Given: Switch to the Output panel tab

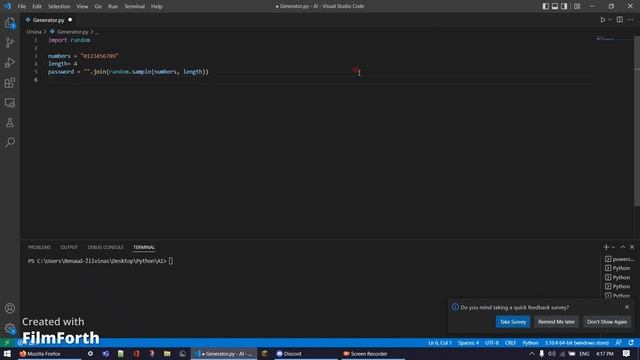Looking at the screenshot, I should (x=69, y=247).
